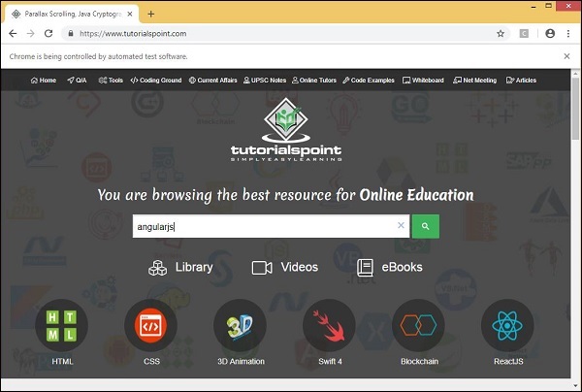Select the 3D Animation icon
Image resolution: width=582 pixels, height=392 pixels.
(240, 327)
